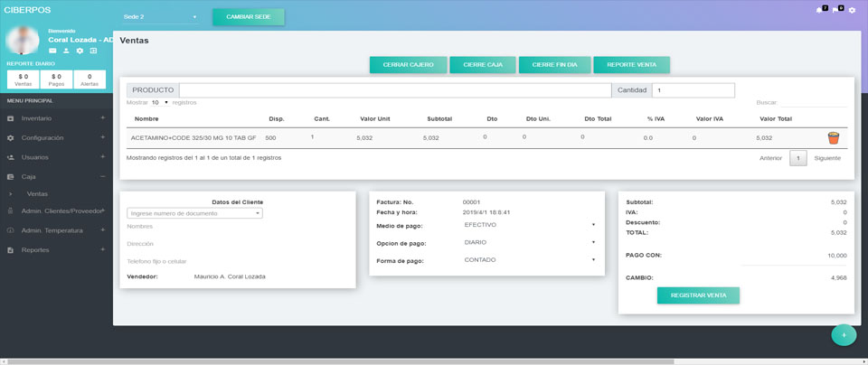The image size is (868, 365).
Task: Collapse the Caja menu minus sign
Action: point(102,176)
